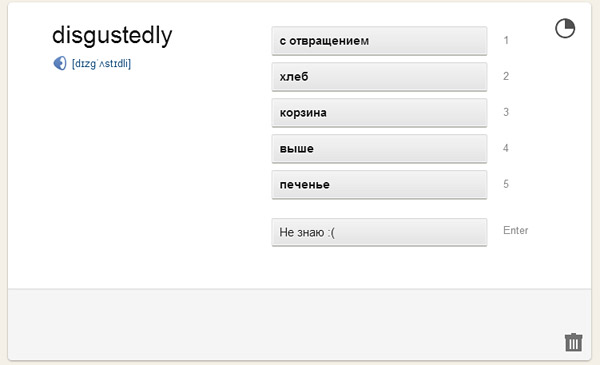Pick the "корзина" answer option
600x365 pixels.
[x=379, y=112]
